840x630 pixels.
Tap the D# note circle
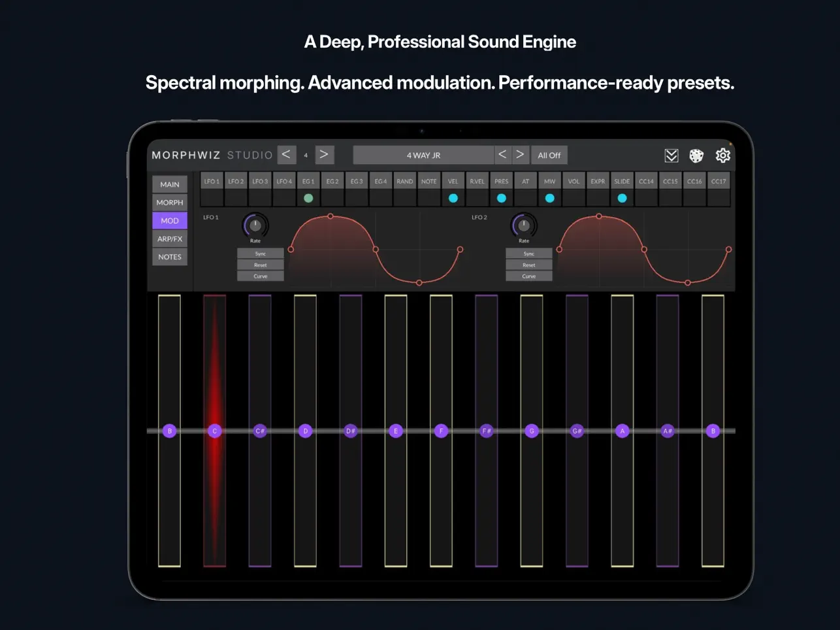coord(351,431)
